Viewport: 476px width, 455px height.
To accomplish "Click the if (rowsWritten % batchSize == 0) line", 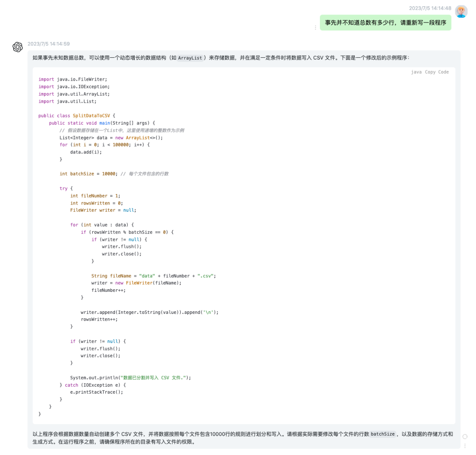I will coord(127,232).
